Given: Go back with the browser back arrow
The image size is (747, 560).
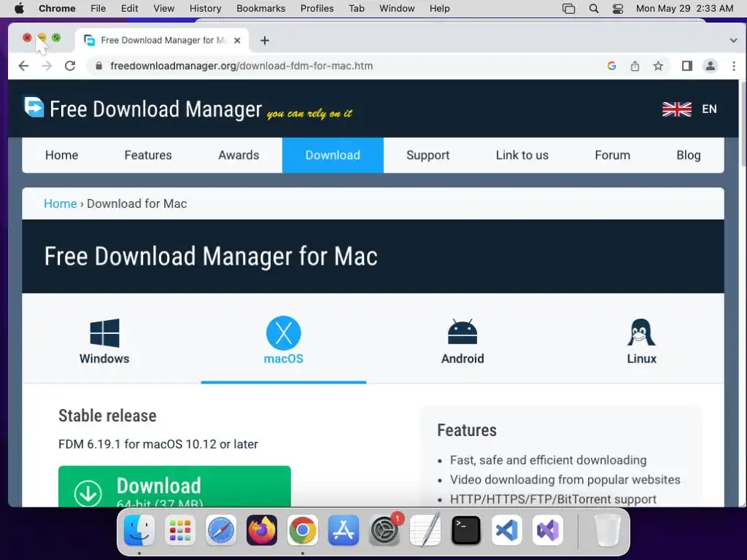Looking at the screenshot, I should pos(23,66).
